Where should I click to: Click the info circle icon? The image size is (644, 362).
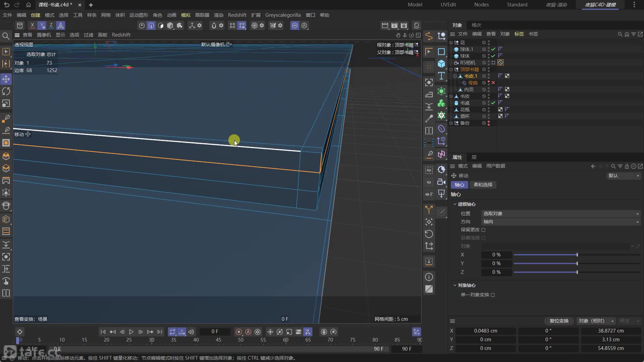(429, 277)
